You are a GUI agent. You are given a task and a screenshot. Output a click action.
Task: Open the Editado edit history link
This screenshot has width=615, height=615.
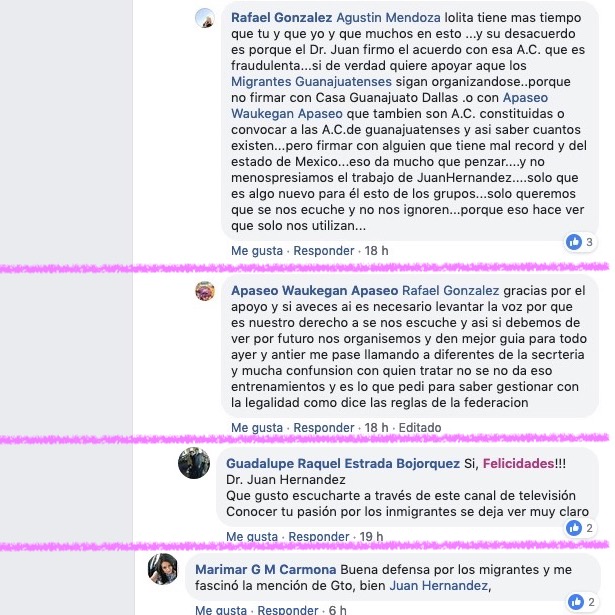[420, 428]
